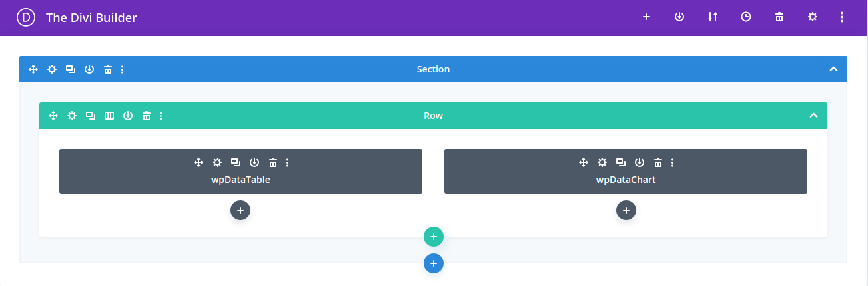Image resolution: width=868 pixels, height=286 pixels.
Task: Open builder top bar three-dot menu
Action: pyautogui.click(x=842, y=17)
